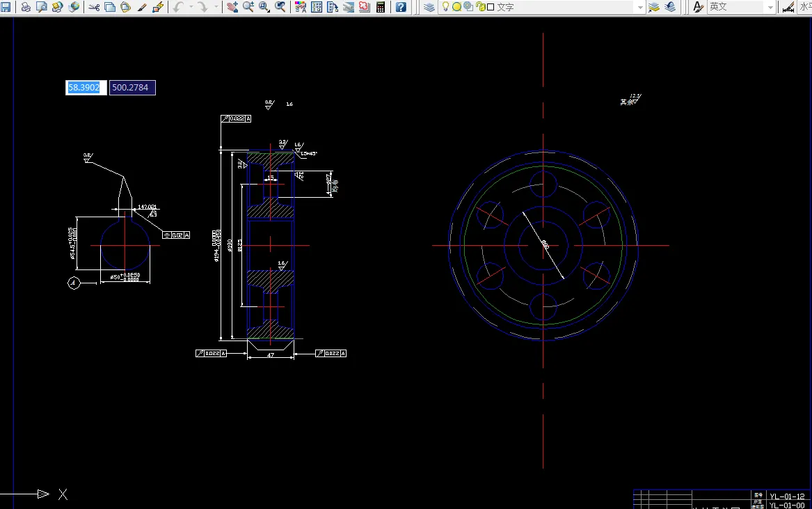812x509 pixels.
Task: Open the QuickCalc calculator
Action: tap(381, 7)
